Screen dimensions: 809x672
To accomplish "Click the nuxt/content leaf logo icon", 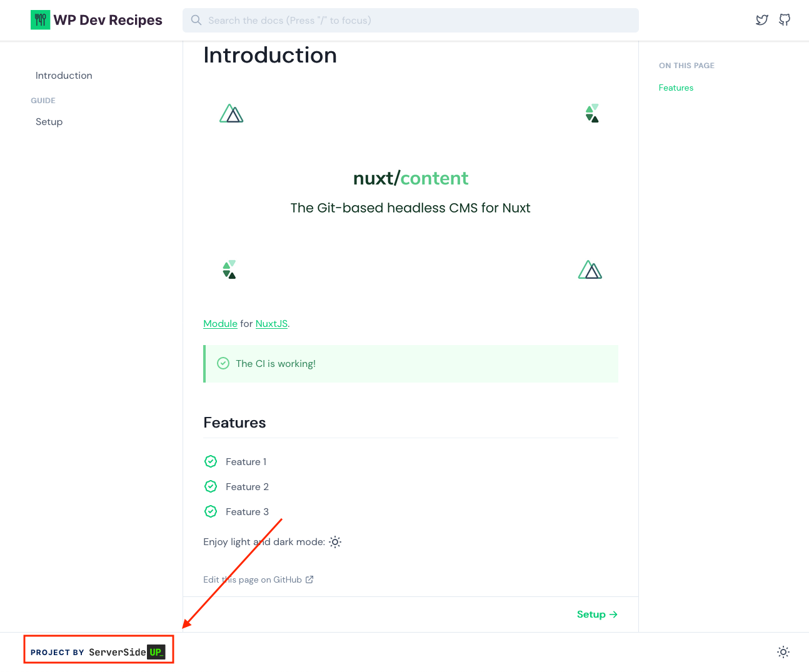I will click(x=592, y=113).
